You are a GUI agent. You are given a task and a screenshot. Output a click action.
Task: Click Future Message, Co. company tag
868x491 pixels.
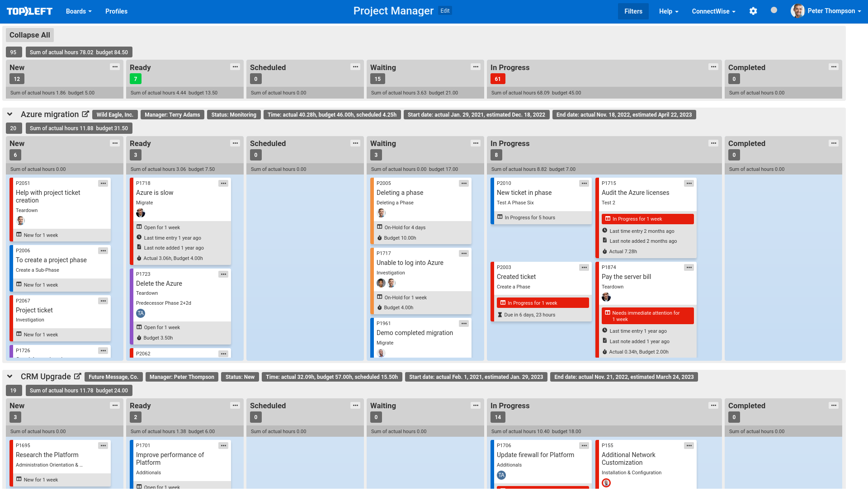[x=113, y=377]
